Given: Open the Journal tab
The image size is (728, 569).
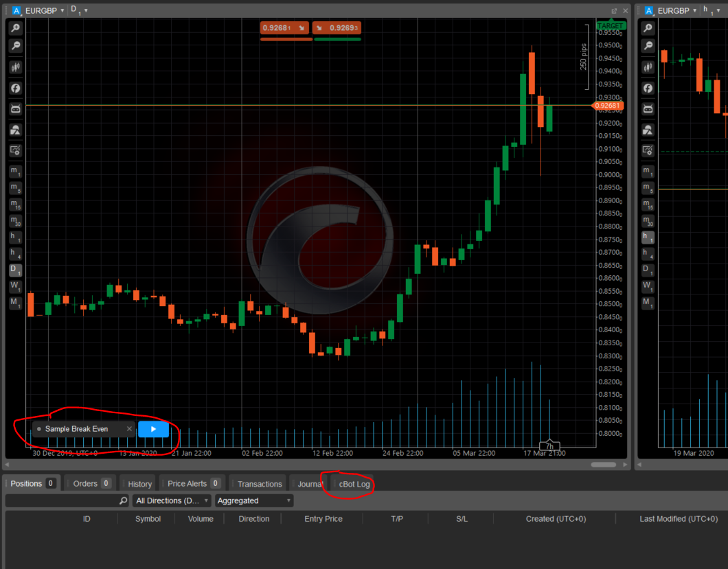Looking at the screenshot, I should coord(308,484).
